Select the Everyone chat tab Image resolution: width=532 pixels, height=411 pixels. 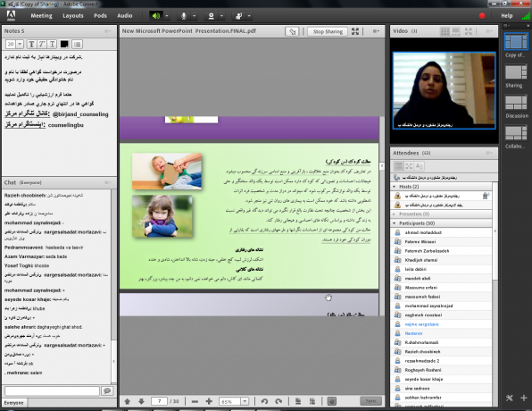[14, 403]
